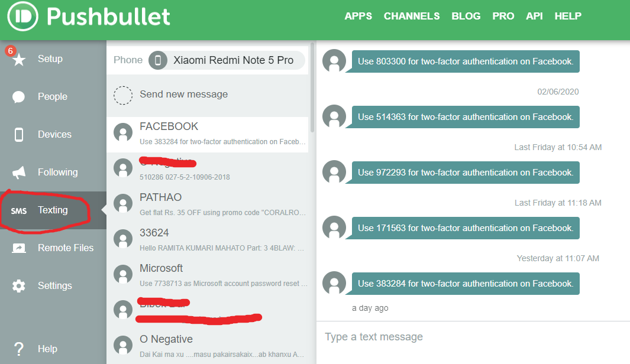This screenshot has width=630, height=364.
Task: Click avatar beside the 803300 code message
Action: (334, 61)
